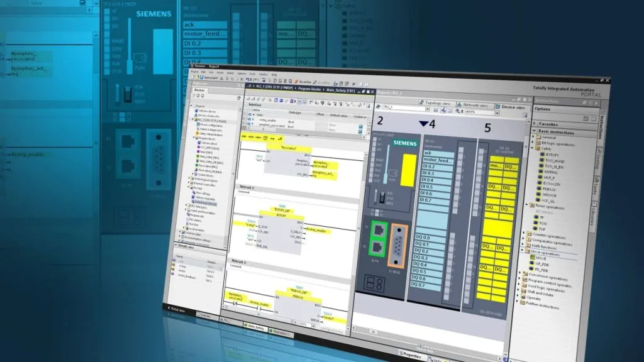Switch to Topology view tab
The image size is (644, 362).
point(437,103)
